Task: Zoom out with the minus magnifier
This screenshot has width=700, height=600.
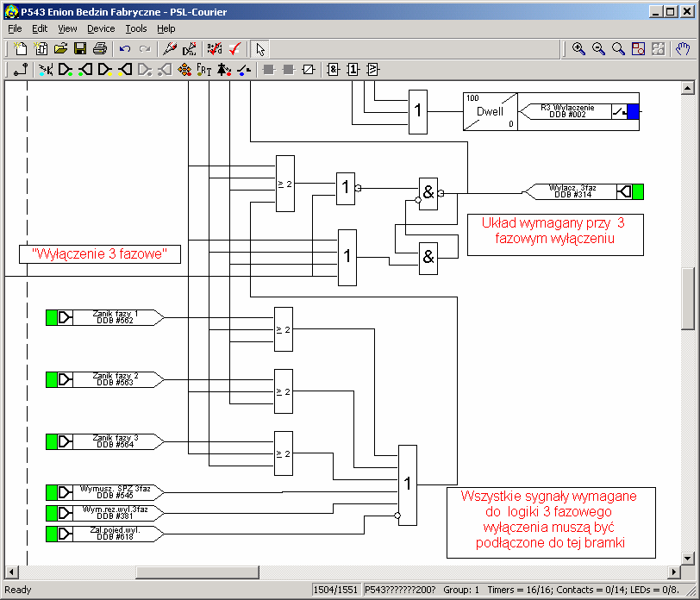Action: pyautogui.click(x=598, y=48)
